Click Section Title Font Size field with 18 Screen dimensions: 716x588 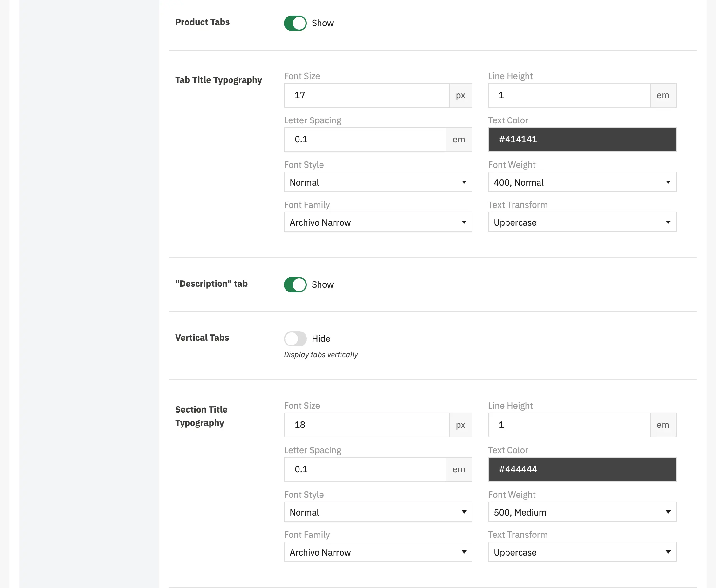[x=367, y=425]
